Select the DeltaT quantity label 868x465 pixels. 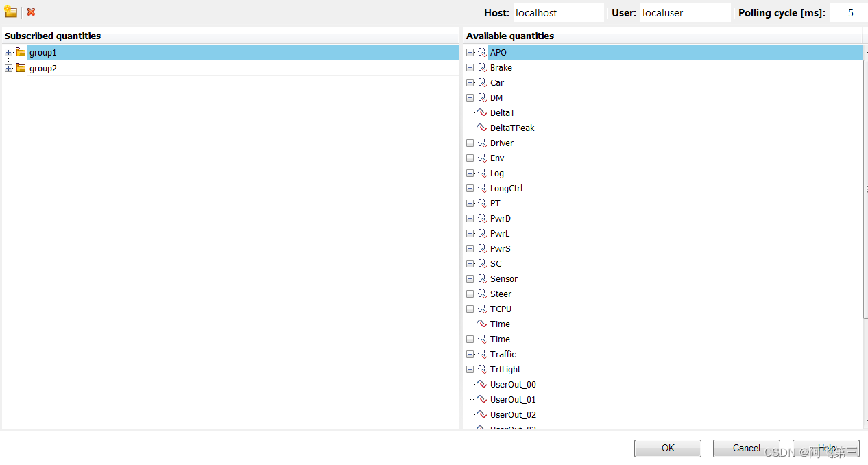503,113
